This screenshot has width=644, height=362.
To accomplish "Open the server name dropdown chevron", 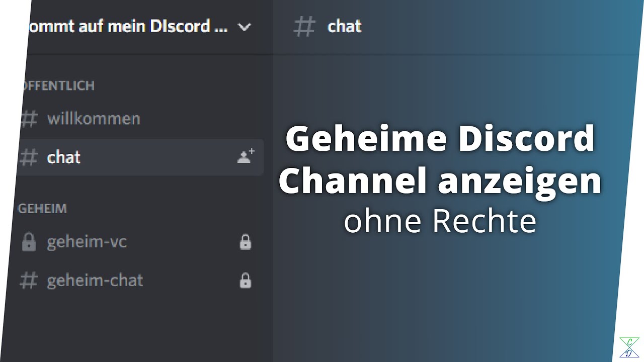I will (x=245, y=27).
